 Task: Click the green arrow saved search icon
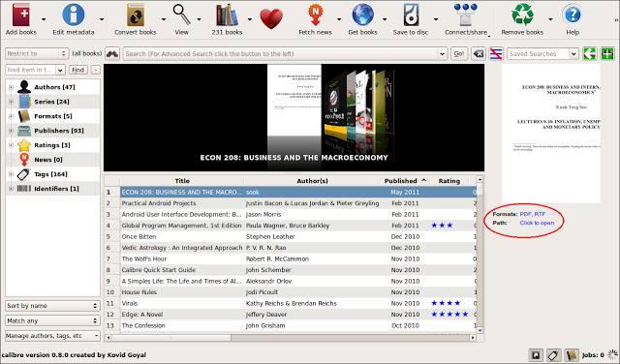tap(590, 54)
